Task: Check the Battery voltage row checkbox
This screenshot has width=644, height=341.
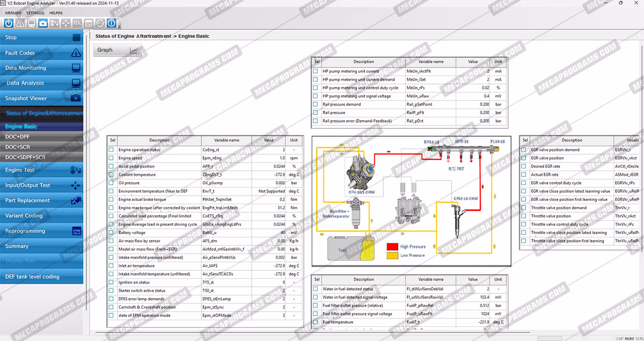Action: (111, 233)
